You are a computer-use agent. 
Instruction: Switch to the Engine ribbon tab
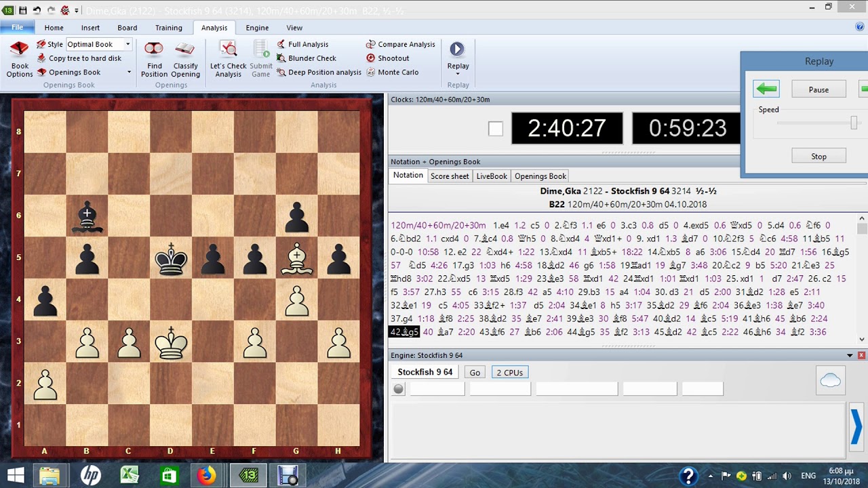click(x=257, y=28)
